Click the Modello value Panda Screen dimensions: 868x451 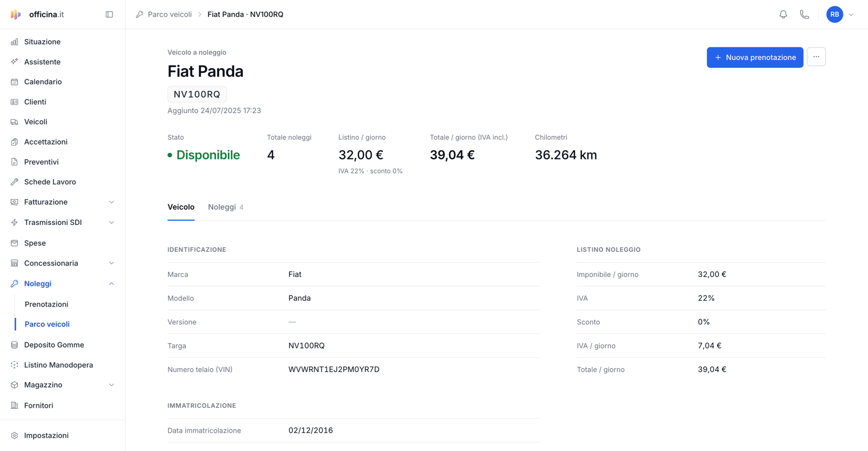click(300, 298)
